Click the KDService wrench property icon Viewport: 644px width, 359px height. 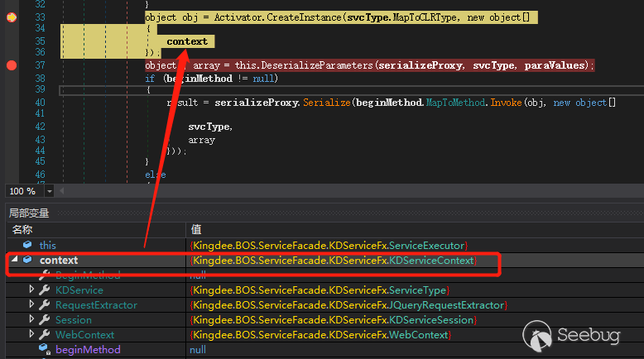(x=45, y=290)
